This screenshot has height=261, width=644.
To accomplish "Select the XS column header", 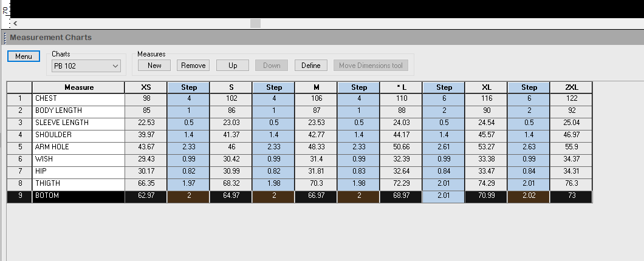I will [146, 87].
